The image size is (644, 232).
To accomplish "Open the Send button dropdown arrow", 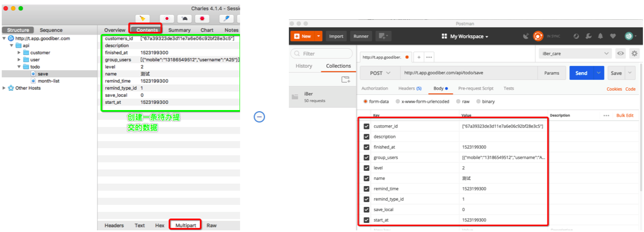I will tap(599, 73).
